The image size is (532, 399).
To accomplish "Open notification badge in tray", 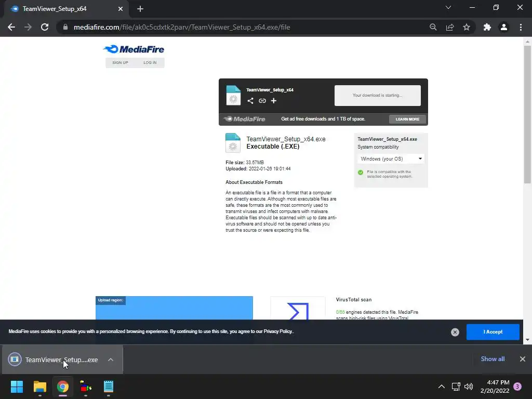I will point(517,387).
